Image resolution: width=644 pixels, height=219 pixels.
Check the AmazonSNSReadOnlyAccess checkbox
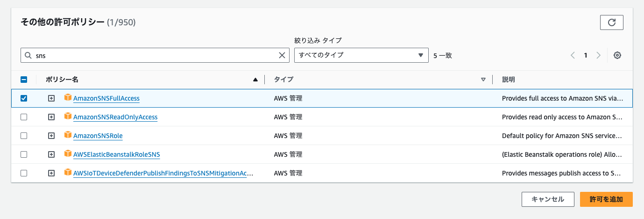(24, 117)
